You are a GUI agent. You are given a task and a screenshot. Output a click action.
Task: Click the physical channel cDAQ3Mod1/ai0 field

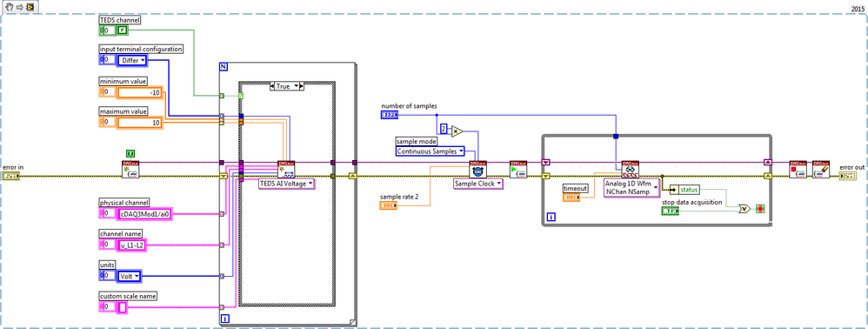[145, 214]
